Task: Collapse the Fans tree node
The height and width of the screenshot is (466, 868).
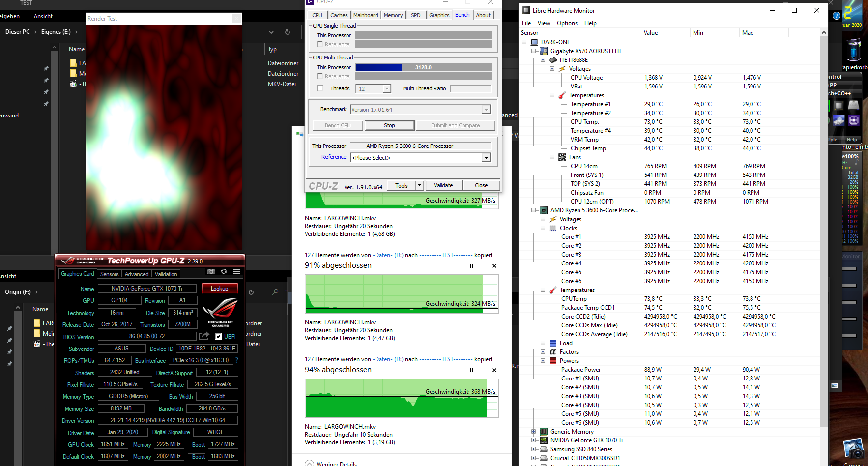Action: click(x=552, y=157)
